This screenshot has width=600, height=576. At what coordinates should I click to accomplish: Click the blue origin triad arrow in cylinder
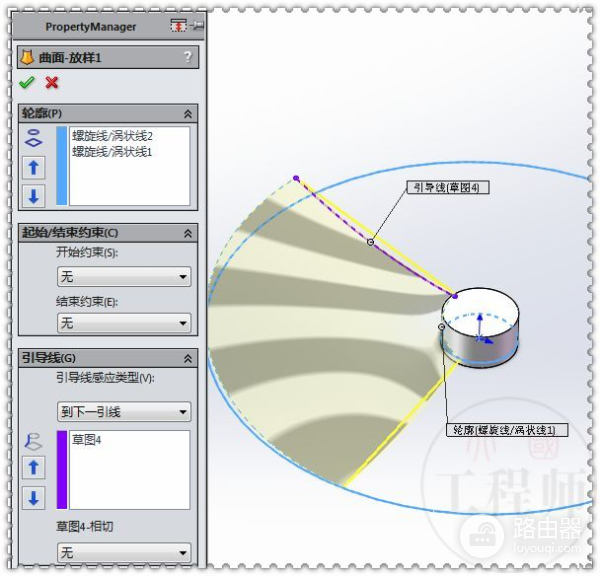coord(480,325)
